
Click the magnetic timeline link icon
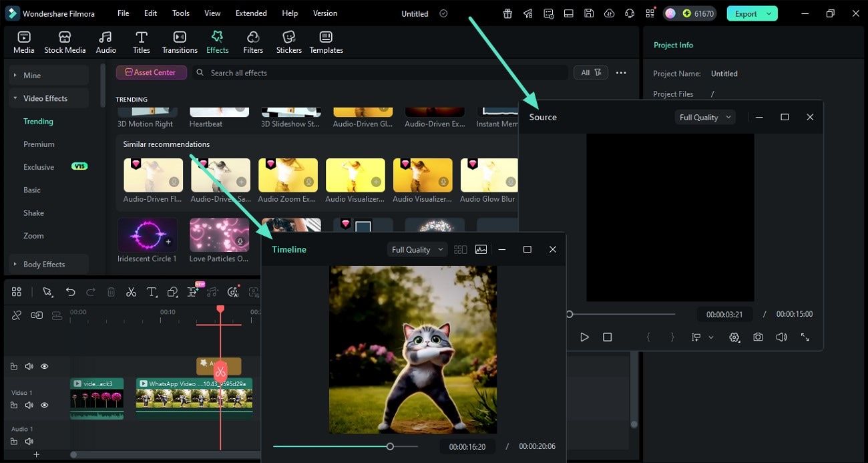(37, 315)
